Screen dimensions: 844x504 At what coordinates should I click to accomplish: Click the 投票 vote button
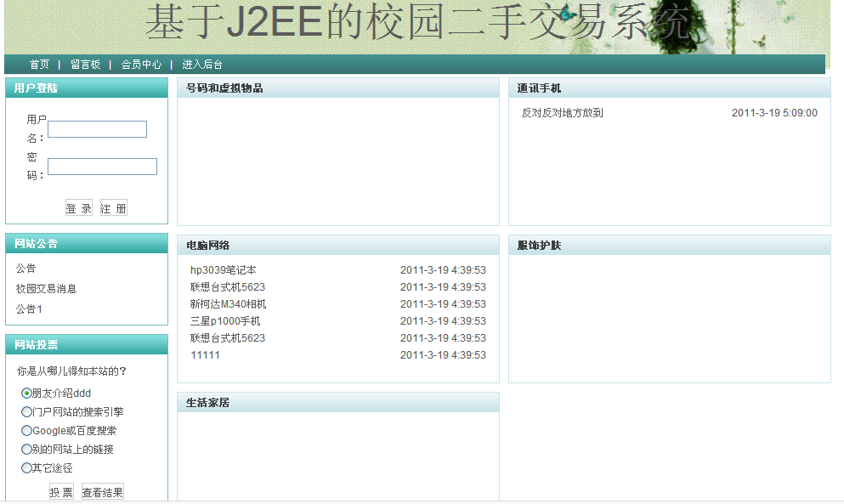[x=61, y=491]
